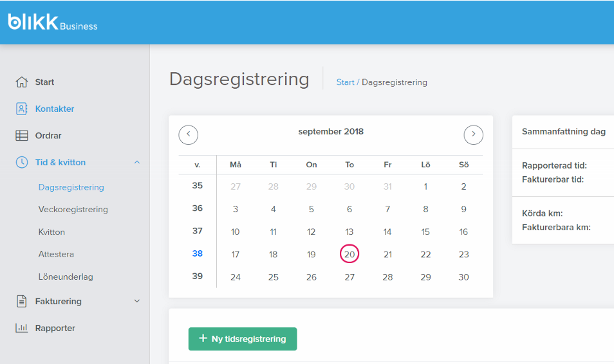Select date 15 in calendar

[x=425, y=232]
